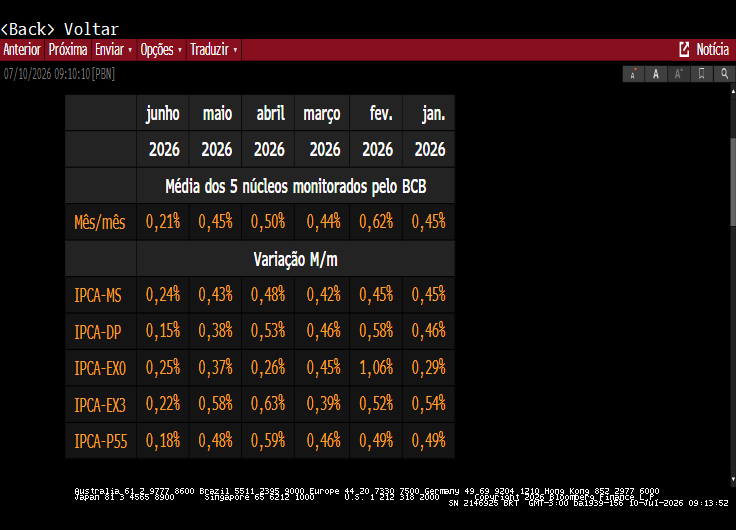Image resolution: width=736 pixels, height=530 pixels.
Task: Click the scrollbar down arrow
Action: [733, 479]
